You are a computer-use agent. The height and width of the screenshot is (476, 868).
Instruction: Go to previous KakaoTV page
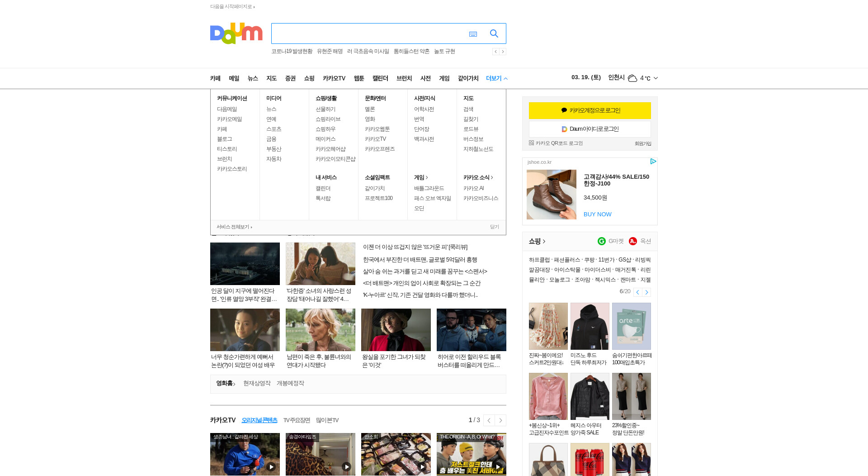tap(489, 420)
